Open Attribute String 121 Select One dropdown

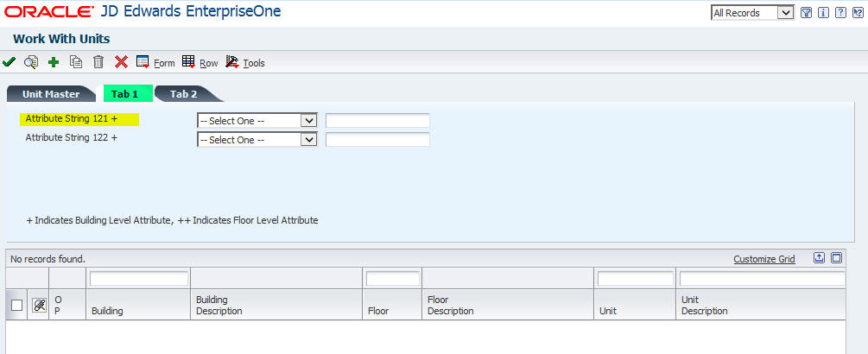tap(257, 121)
